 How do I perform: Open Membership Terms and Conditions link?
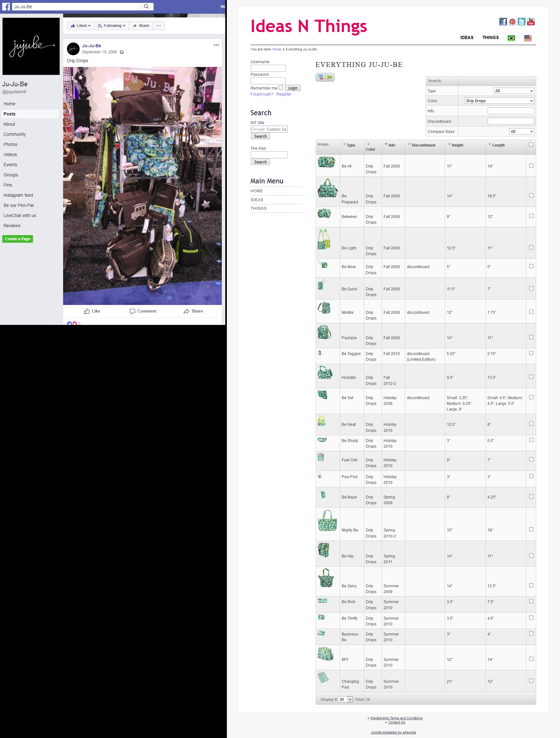[396, 718]
